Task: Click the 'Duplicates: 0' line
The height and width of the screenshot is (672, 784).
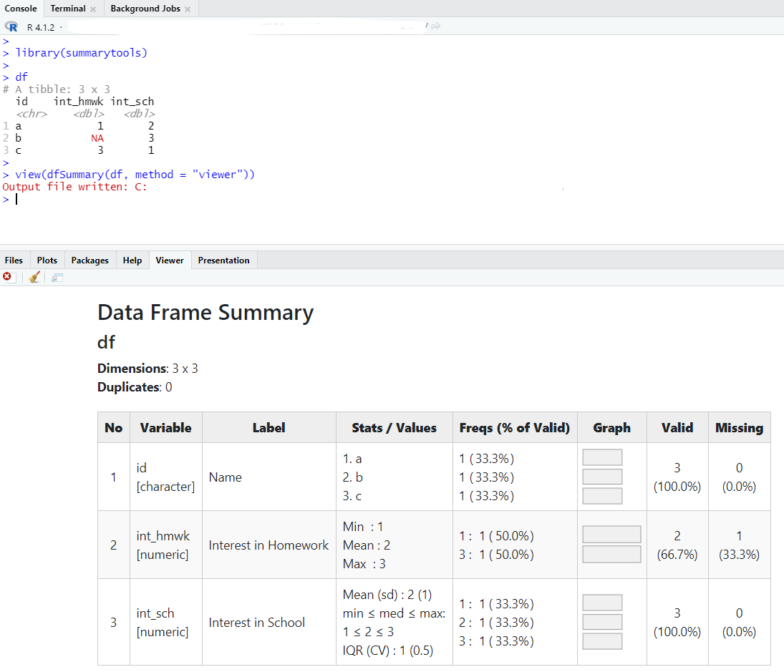Action: (x=135, y=387)
